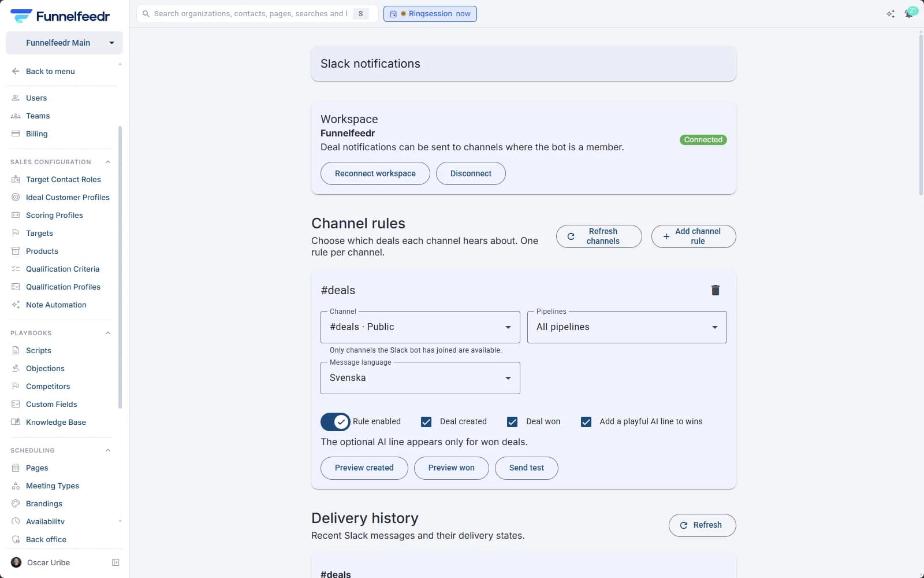Screen dimensions: 924x578
Task: Collapse the Playbooks section
Action: tap(108, 333)
